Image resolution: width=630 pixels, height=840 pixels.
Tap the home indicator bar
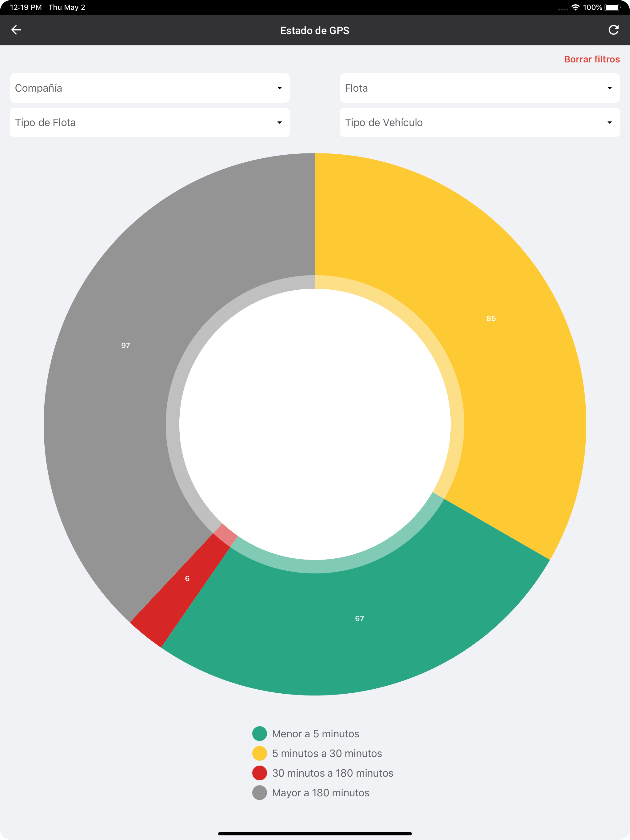click(x=315, y=834)
